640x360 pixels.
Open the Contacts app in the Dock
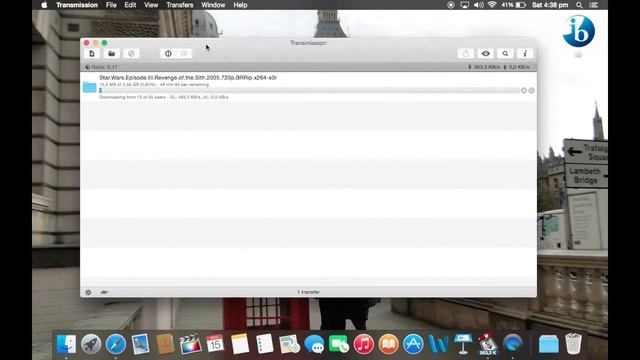[x=165, y=344]
